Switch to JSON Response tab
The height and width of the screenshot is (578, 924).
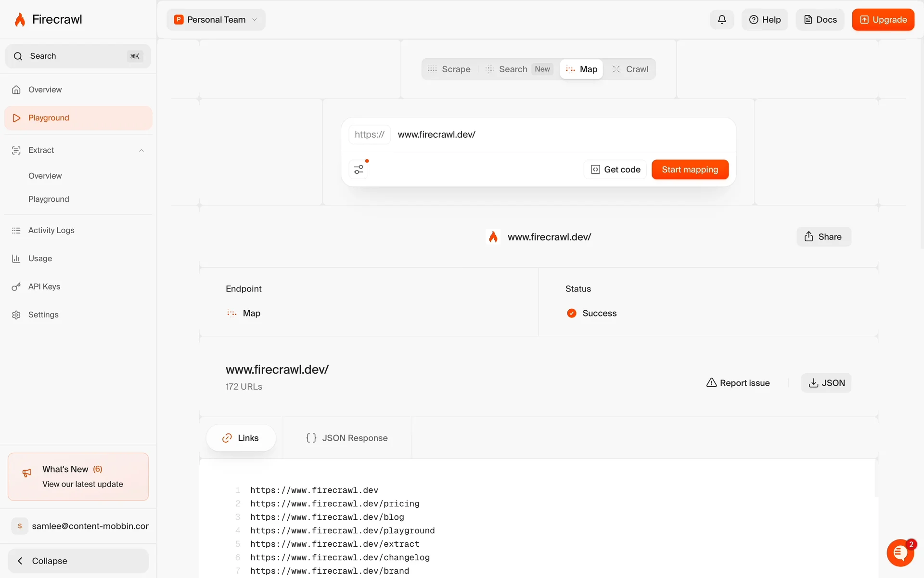[x=347, y=438]
